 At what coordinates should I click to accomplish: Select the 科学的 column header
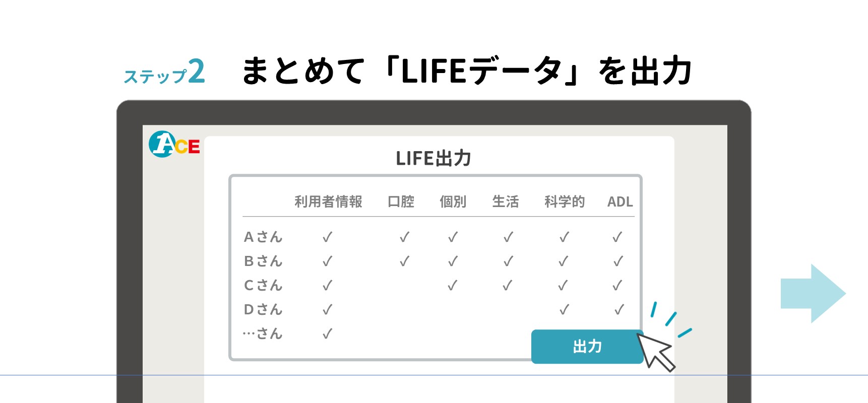[x=565, y=201]
